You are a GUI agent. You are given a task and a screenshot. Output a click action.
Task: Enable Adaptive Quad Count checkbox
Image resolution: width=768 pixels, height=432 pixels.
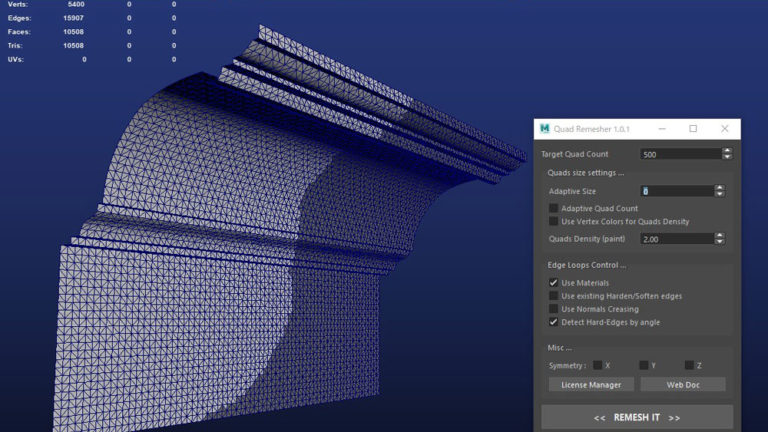(554, 208)
